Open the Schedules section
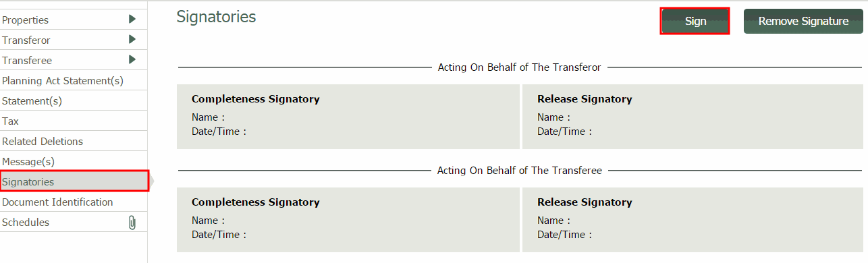868x263 pixels. [x=74, y=222]
